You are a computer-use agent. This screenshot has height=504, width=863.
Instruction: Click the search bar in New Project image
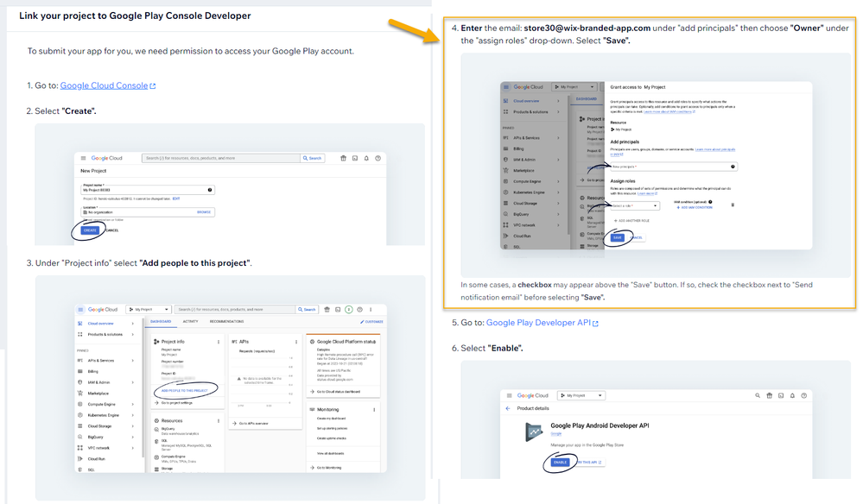221,158
